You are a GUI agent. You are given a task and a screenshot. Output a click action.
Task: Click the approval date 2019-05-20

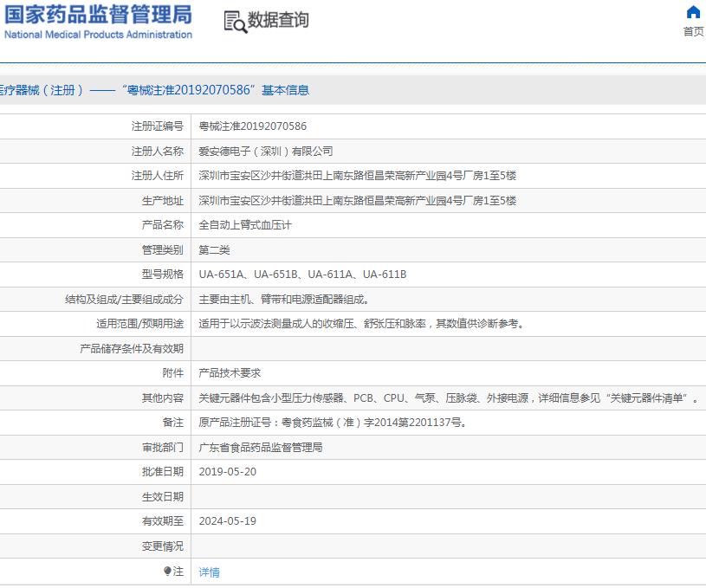click(227, 472)
